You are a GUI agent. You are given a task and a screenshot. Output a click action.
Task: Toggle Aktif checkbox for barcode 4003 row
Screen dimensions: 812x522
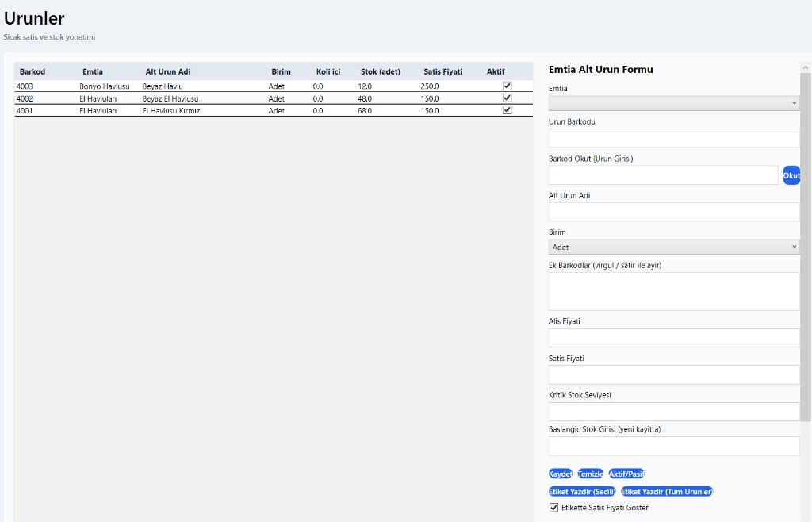coord(507,86)
